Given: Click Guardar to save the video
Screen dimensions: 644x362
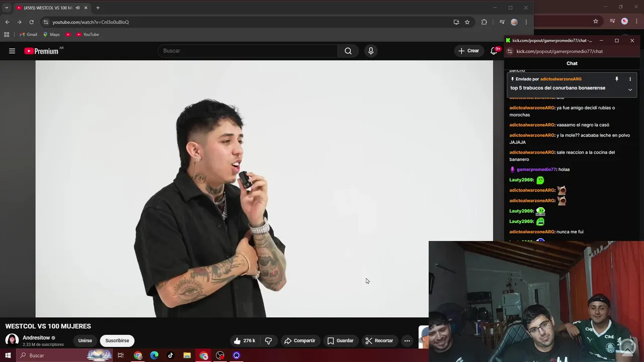Looking at the screenshot, I should [x=341, y=341].
